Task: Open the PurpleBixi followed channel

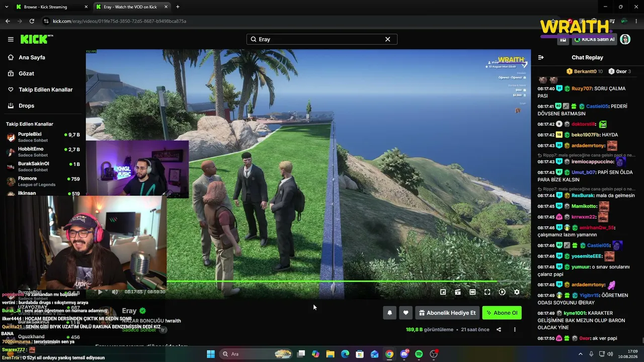Action: tap(43, 137)
